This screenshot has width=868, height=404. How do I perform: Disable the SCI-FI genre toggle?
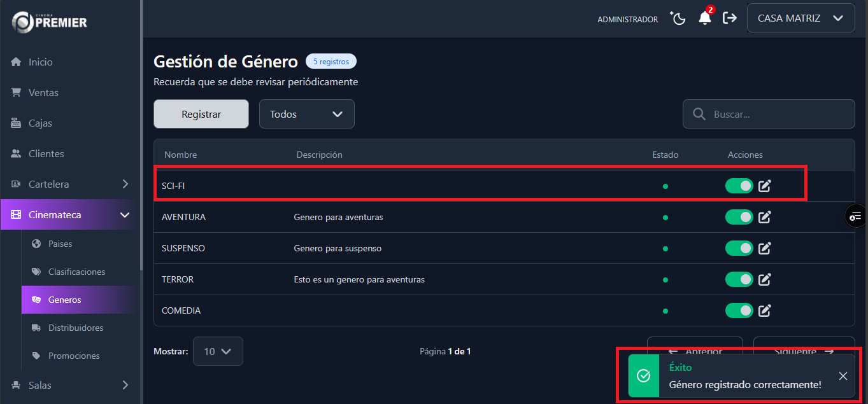pos(739,186)
